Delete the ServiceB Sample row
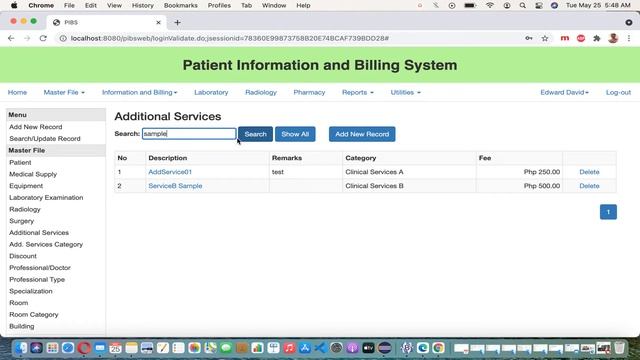This screenshot has width=640, height=360. coord(589,186)
